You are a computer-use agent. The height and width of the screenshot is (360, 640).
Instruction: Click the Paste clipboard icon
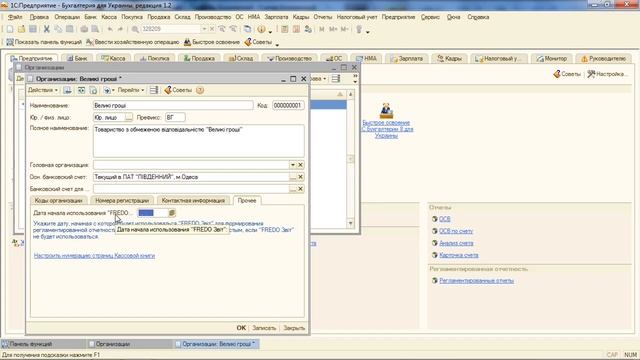coord(70,29)
